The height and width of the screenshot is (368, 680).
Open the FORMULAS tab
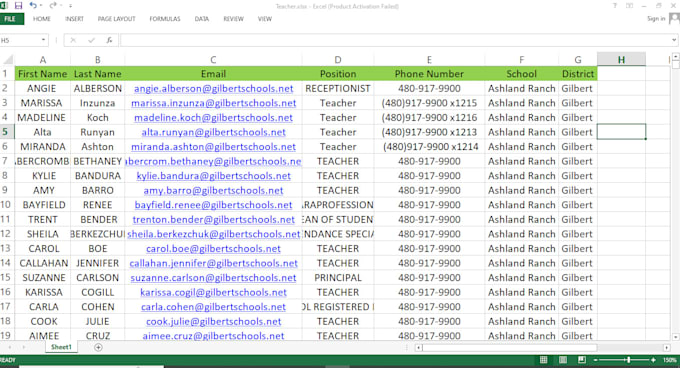tap(165, 19)
